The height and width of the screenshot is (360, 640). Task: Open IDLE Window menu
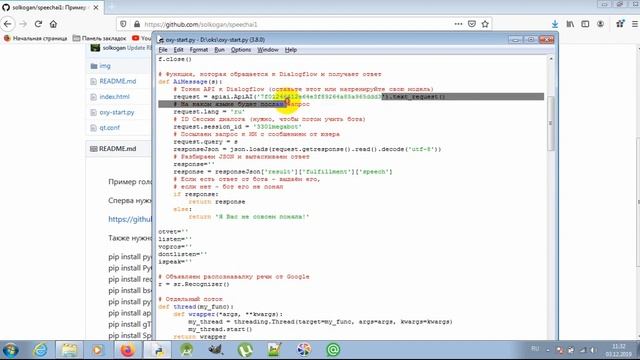point(268,50)
